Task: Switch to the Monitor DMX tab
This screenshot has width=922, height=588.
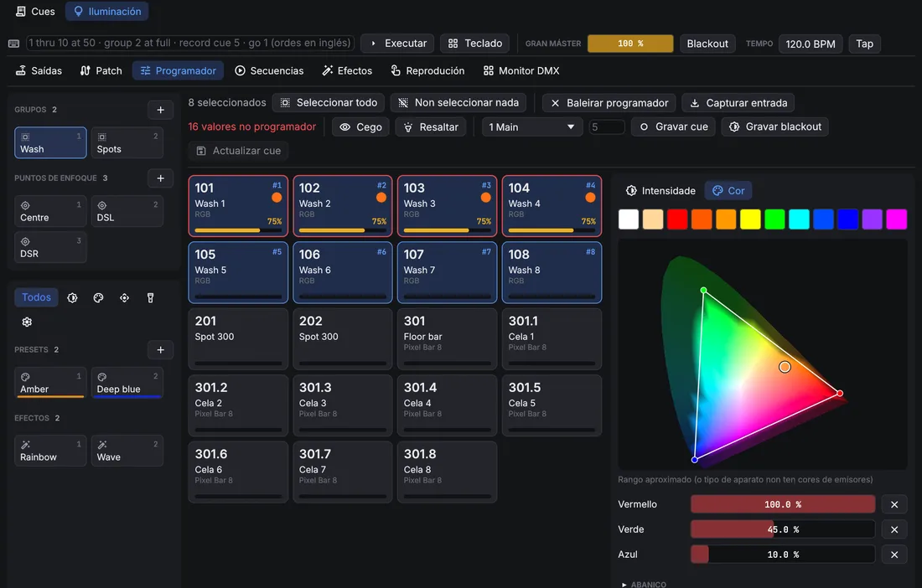Action: 521,70
